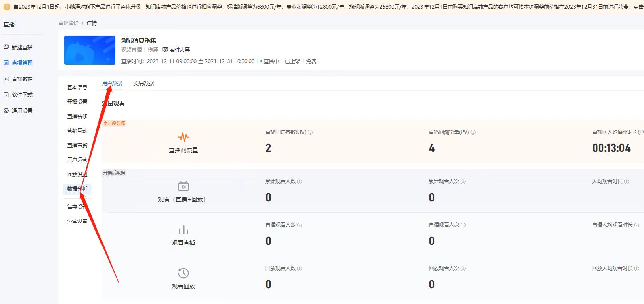644x304 pixels.
Task: Click info icon beside 人均观看时长
Action: (627, 182)
